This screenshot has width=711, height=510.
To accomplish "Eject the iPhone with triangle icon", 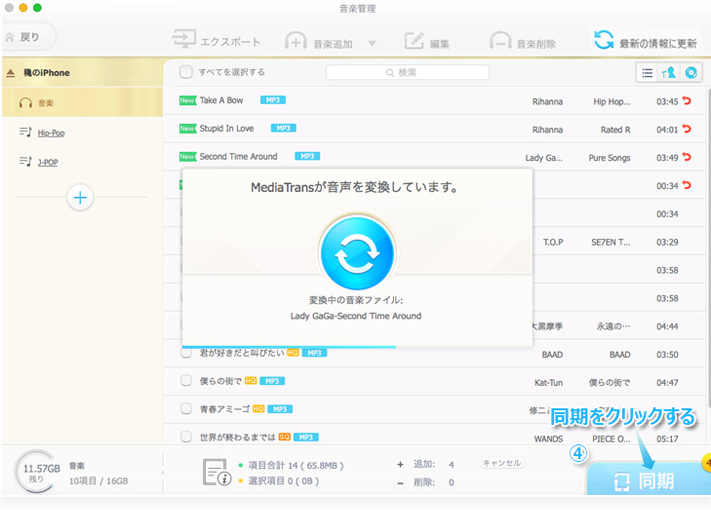I will pos(11,73).
